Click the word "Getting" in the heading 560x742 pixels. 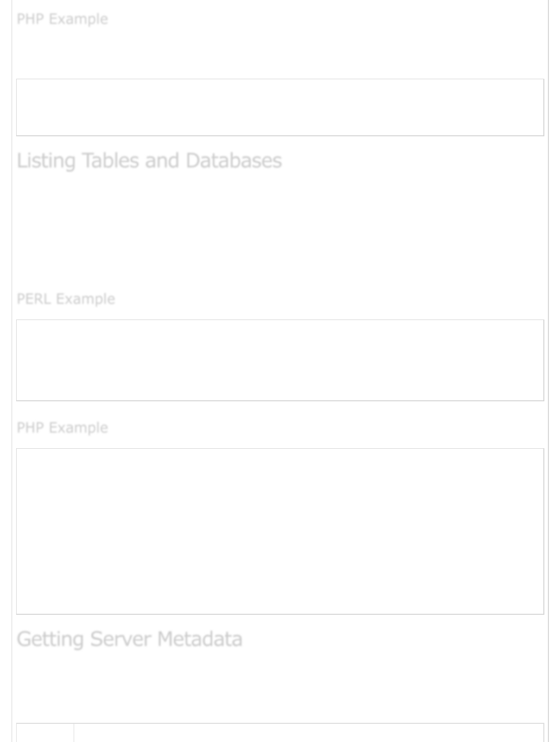[x=50, y=639]
